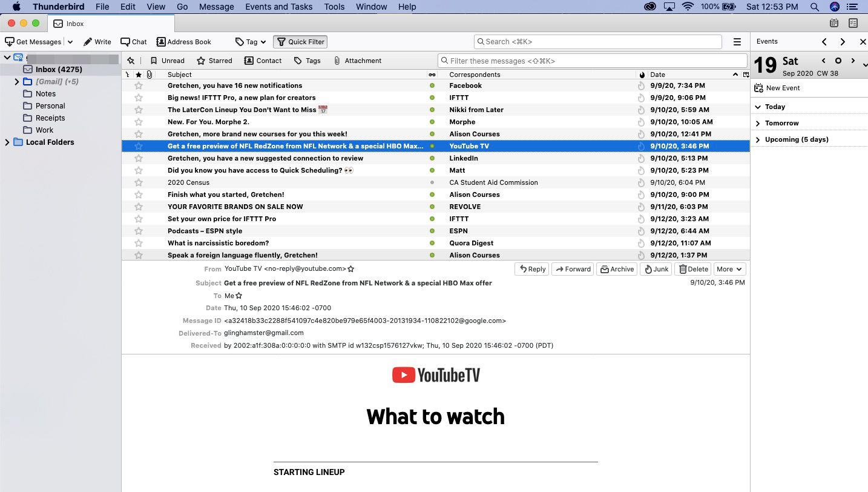Reply to the YouTube TV email

click(x=531, y=269)
